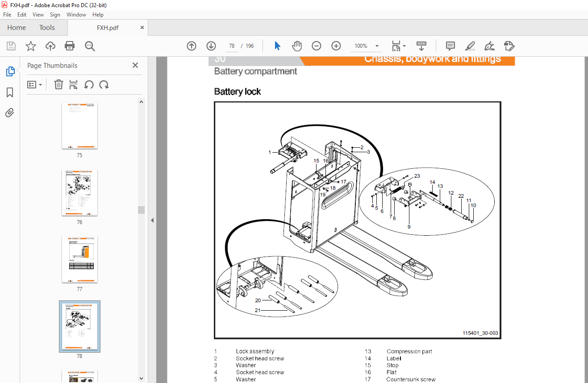Image resolution: width=588 pixels, height=383 pixels.
Task: Add a comment note icon
Action: (x=450, y=46)
